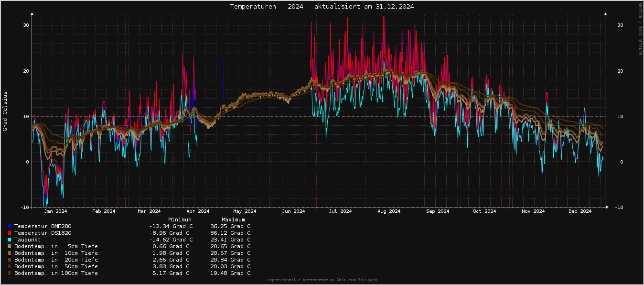
Task: Click the experimentelle Wetterstation Galileum Solingen footer
Action: pyautogui.click(x=322, y=280)
